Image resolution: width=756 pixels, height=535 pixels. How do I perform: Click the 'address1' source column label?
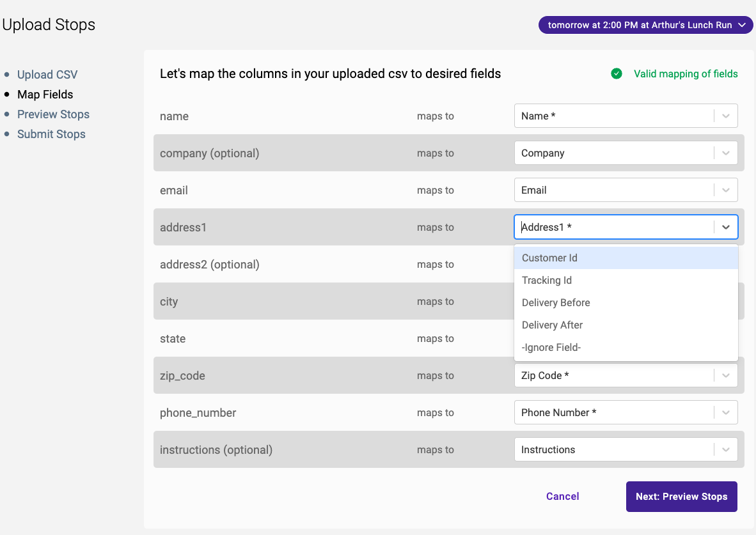point(183,227)
